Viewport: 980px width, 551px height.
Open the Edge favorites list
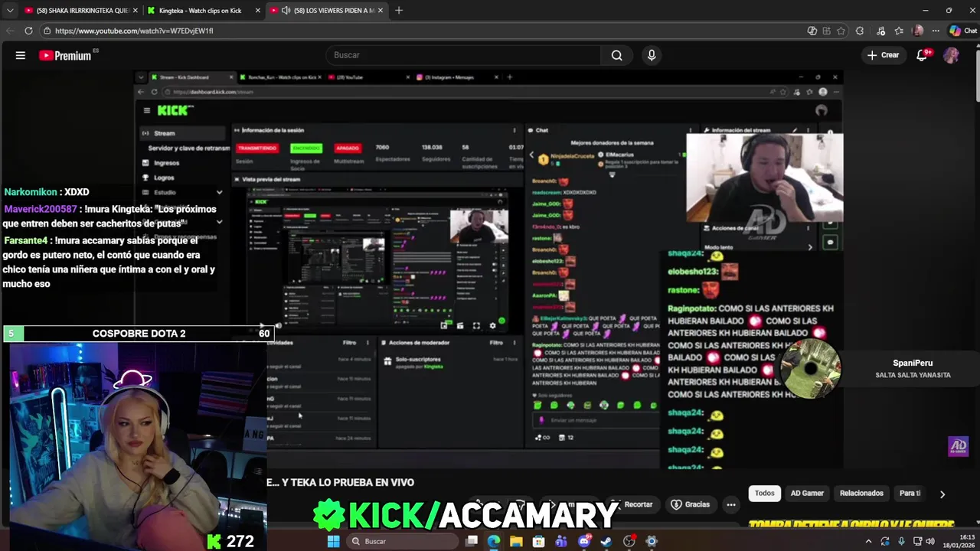click(x=898, y=31)
